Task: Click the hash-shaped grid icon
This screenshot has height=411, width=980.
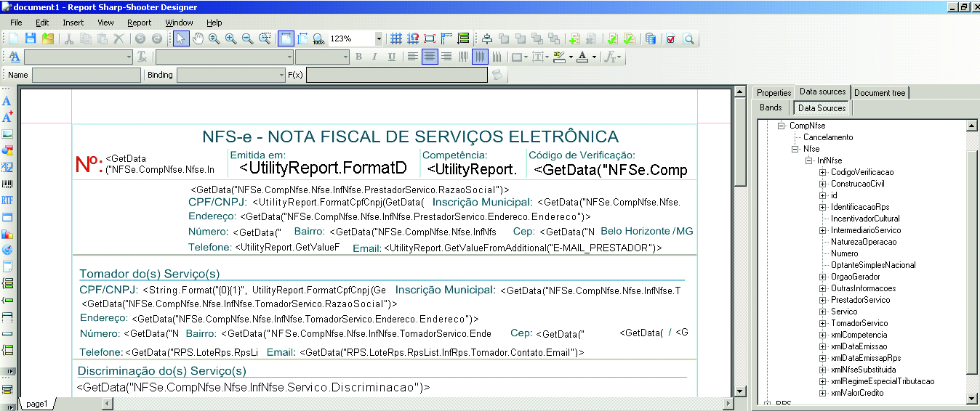Action: pyautogui.click(x=396, y=38)
